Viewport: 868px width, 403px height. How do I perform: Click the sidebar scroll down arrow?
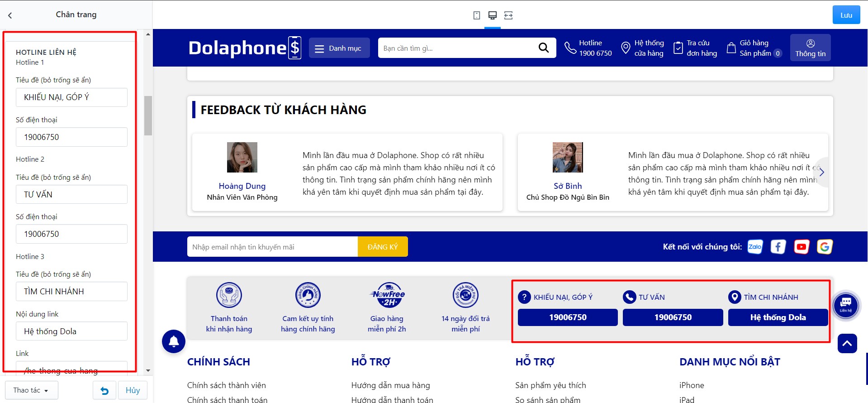click(148, 370)
